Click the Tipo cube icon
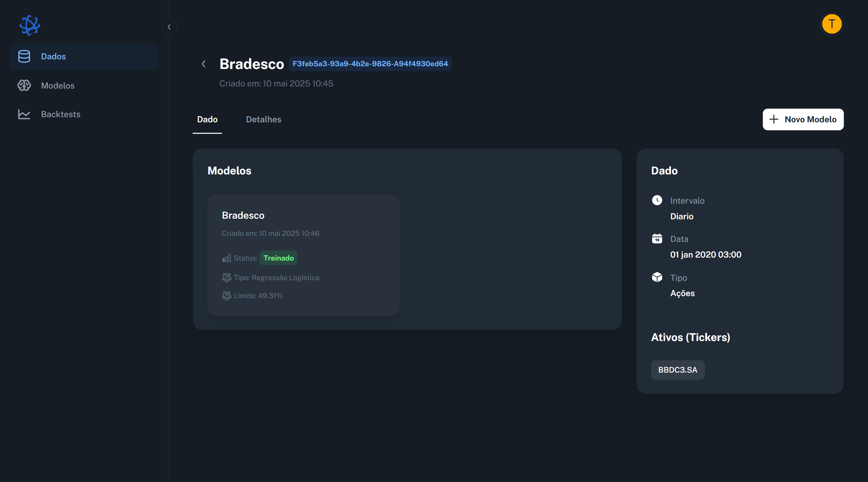Screen dimensions: 868x482 [x=657, y=277]
